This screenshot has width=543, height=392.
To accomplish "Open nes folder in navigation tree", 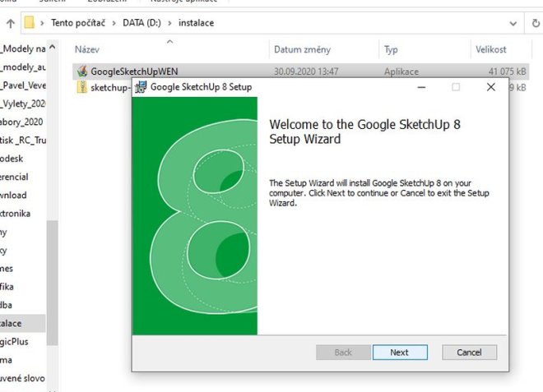I will point(7,269).
